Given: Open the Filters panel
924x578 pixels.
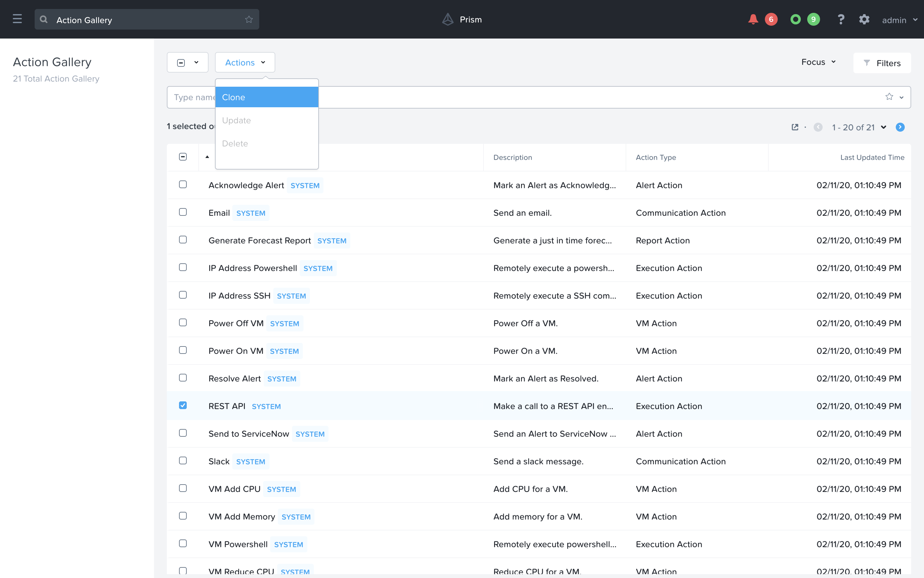Looking at the screenshot, I should tap(882, 63).
